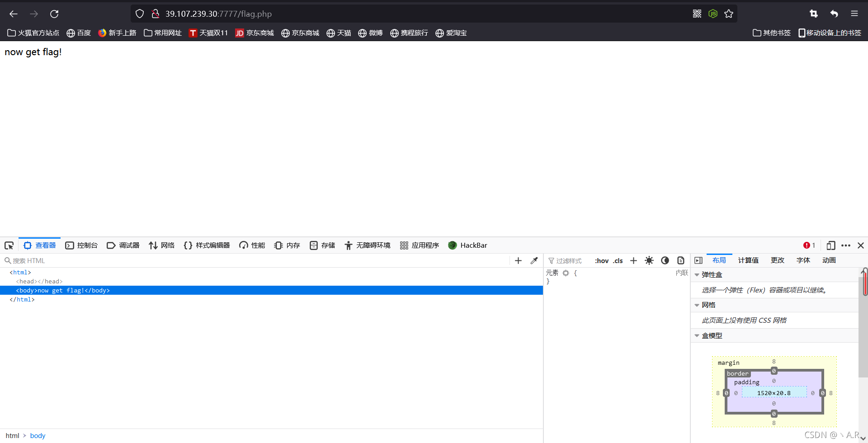Toggle the sidebar pane split icon

pos(698,260)
